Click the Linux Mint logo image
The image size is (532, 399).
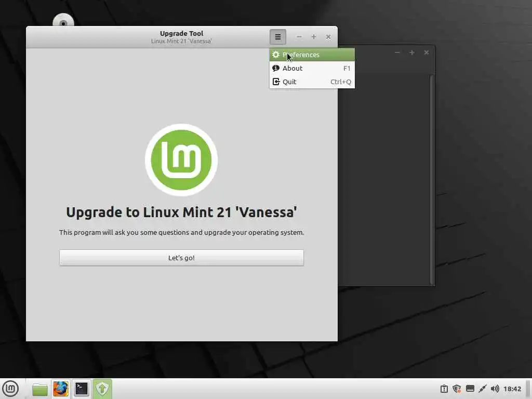pos(181,160)
